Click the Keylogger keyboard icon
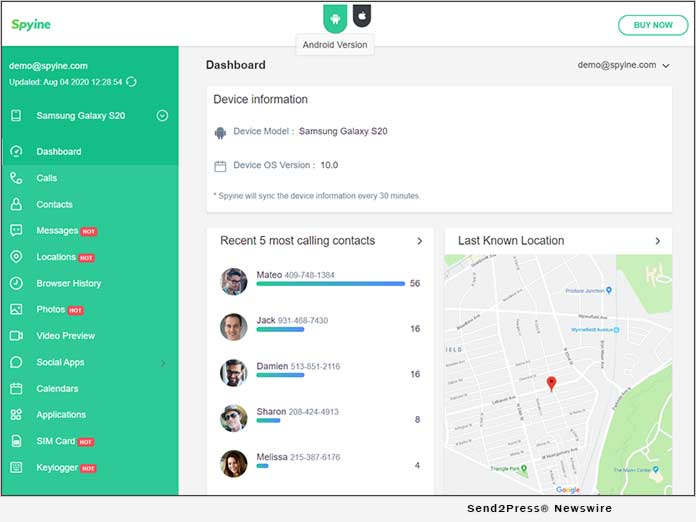The image size is (696, 522). click(16, 467)
